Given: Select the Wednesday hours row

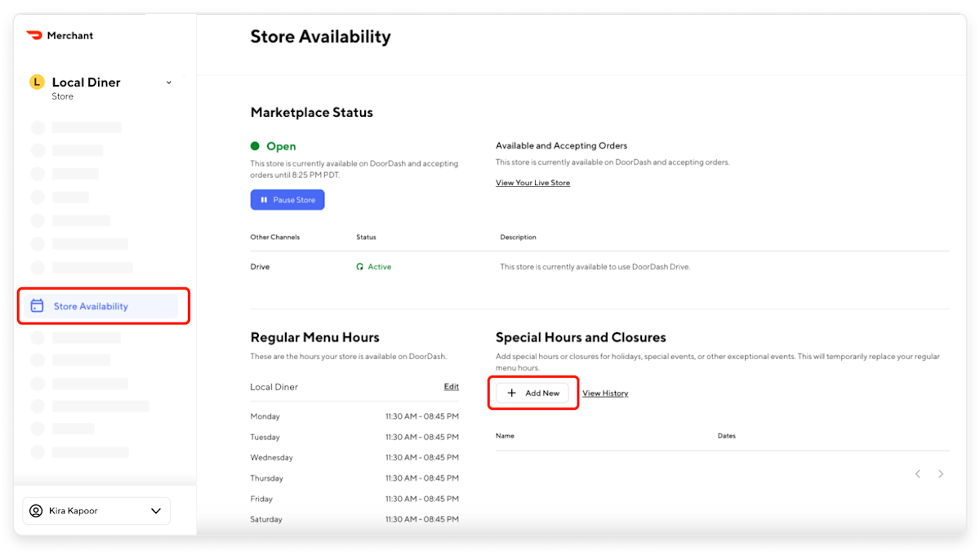Looking at the screenshot, I should (x=354, y=457).
